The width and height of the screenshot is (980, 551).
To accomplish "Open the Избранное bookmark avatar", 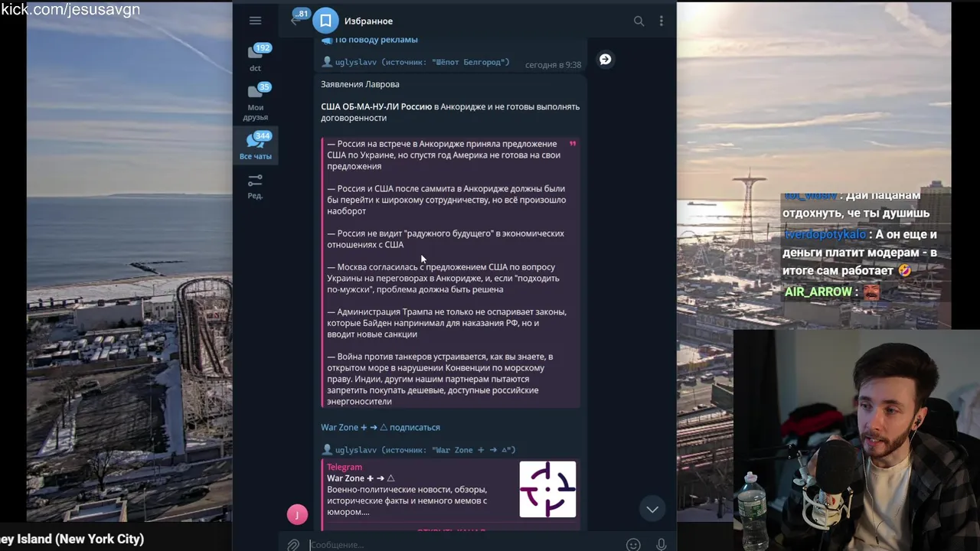I will 325,21.
